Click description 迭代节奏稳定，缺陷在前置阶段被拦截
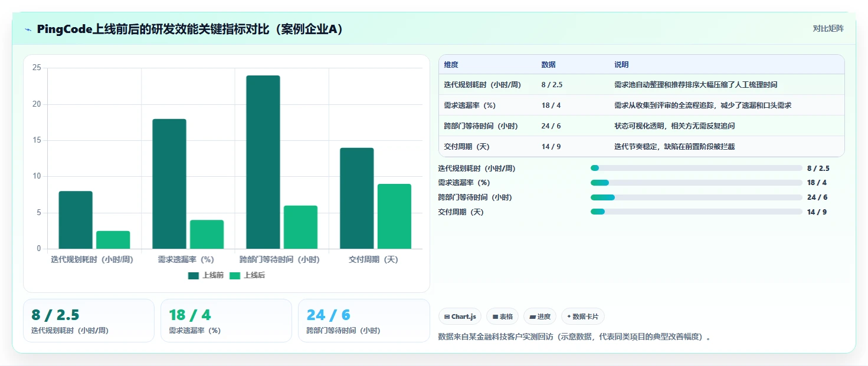The width and height of the screenshot is (868, 366). point(674,147)
